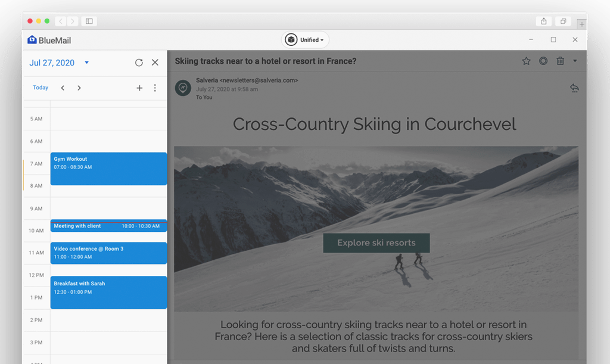
Task: Click the Salveria sender avatar
Action: click(x=183, y=88)
